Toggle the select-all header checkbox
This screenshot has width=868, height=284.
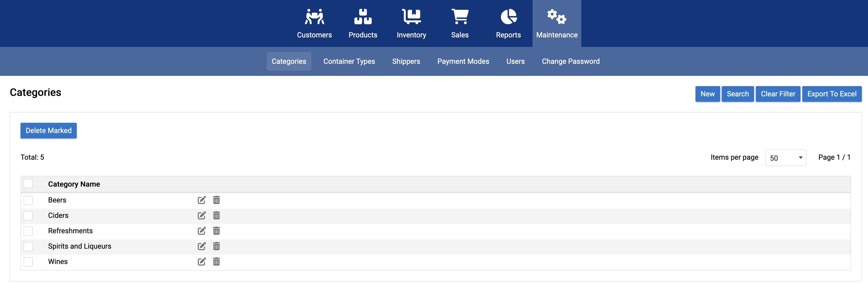coord(28,184)
